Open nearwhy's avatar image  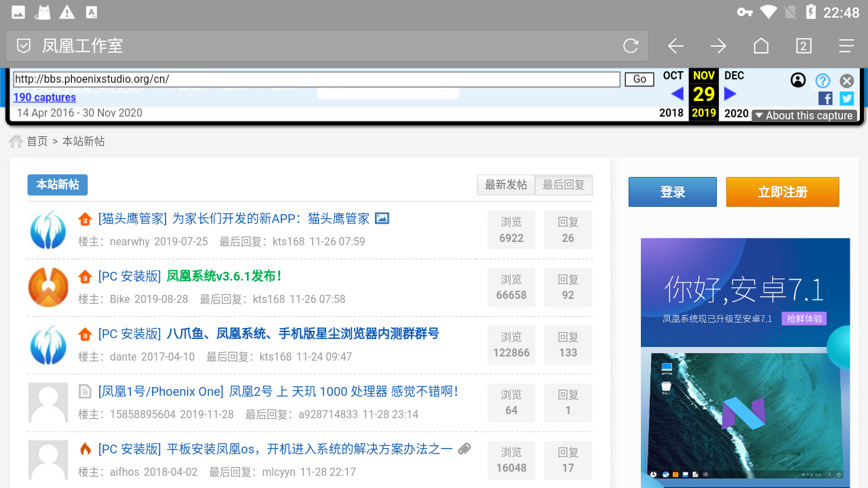pyautogui.click(x=48, y=230)
